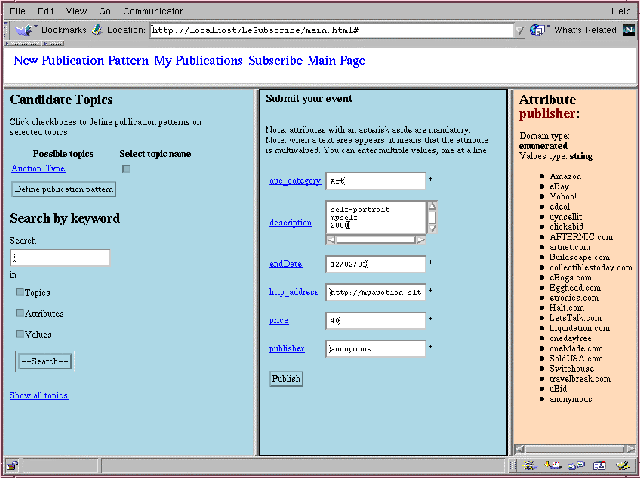Click 'collectiblestoday.com' in publisher values list
This screenshot has height=480, width=640.
pos(591,267)
